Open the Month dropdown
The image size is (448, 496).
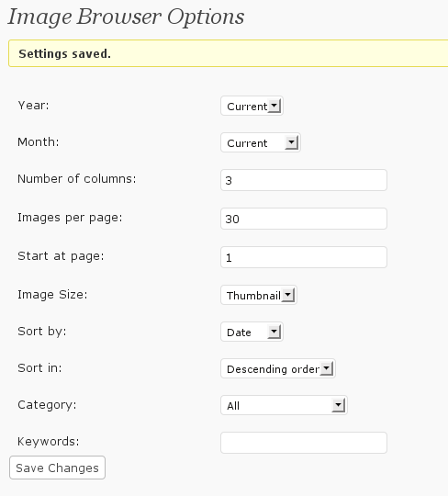pos(260,142)
